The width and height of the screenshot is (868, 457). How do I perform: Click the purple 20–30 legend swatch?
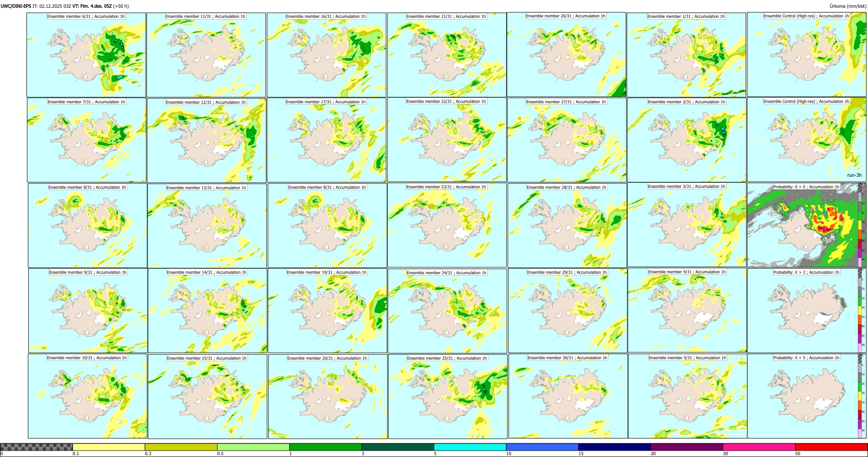[687, 447]
